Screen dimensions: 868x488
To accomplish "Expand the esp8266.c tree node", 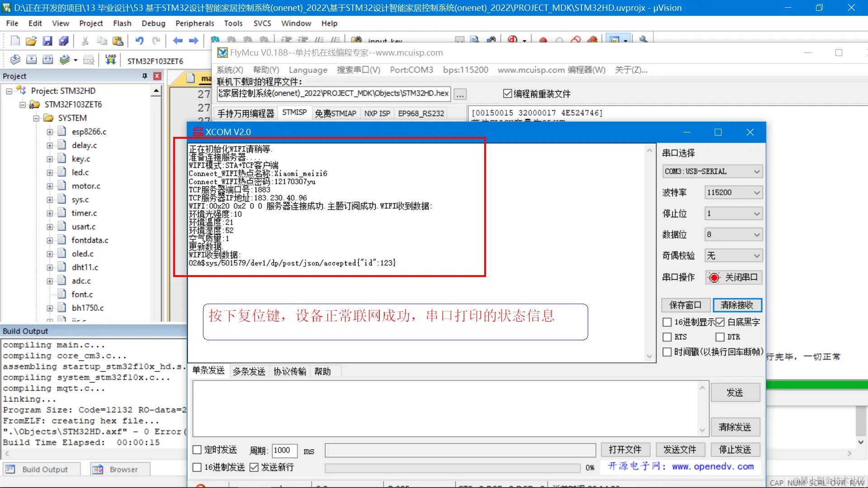I will (50, 132).
